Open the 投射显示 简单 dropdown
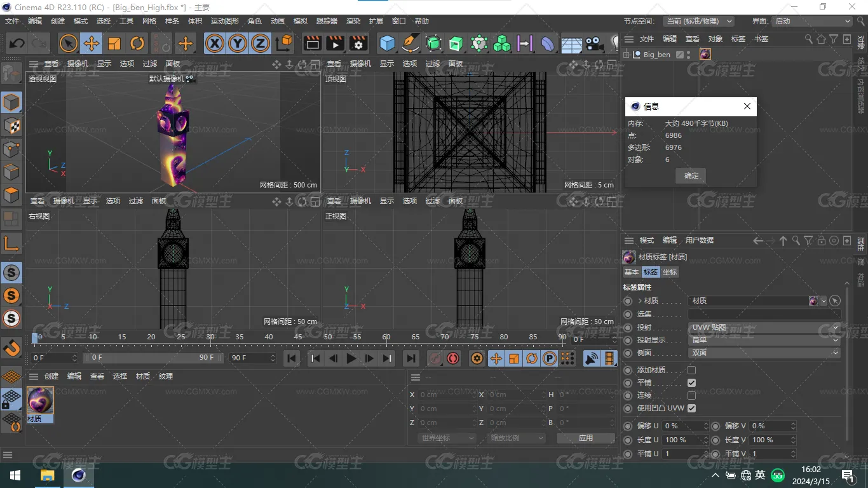The image size is (868, 488). tap(765, 340)
